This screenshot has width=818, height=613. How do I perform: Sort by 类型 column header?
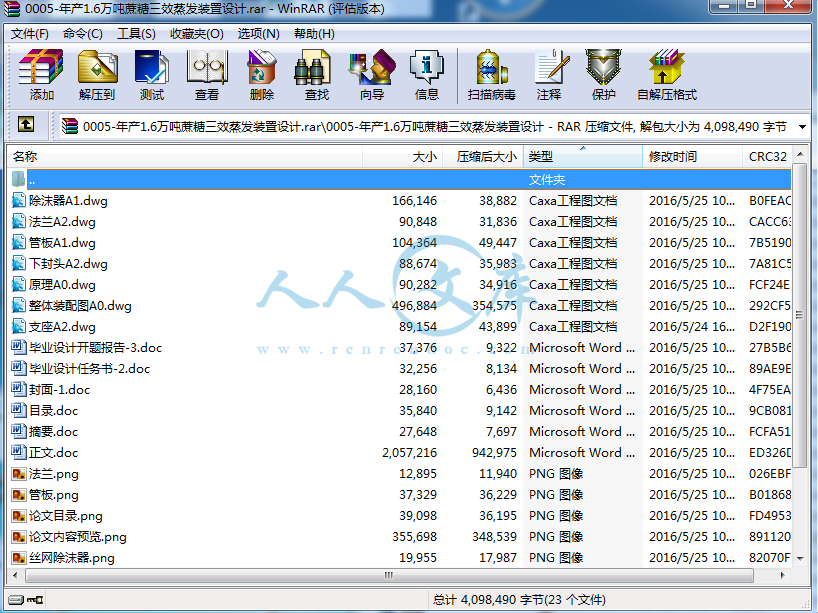tap(583, 157)
